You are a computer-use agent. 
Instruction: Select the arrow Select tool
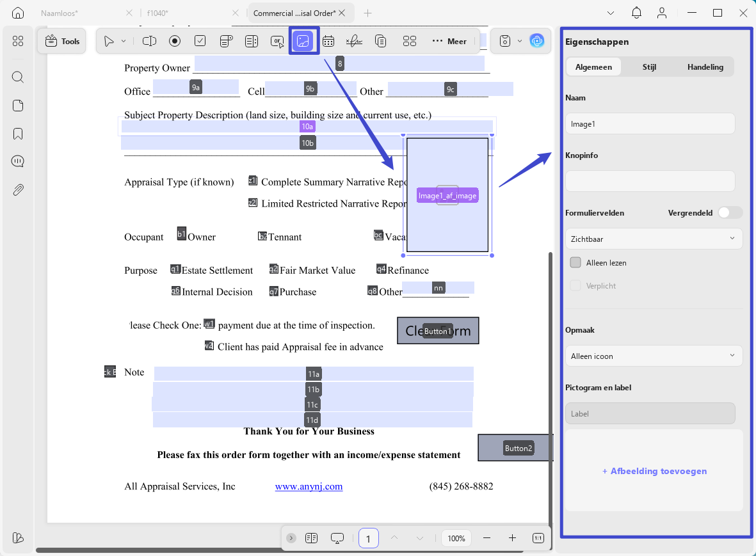click(109, 42)
